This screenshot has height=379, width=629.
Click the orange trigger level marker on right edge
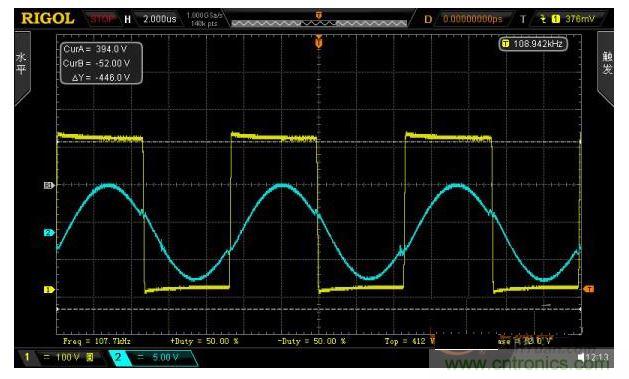(x=588, y=289)
